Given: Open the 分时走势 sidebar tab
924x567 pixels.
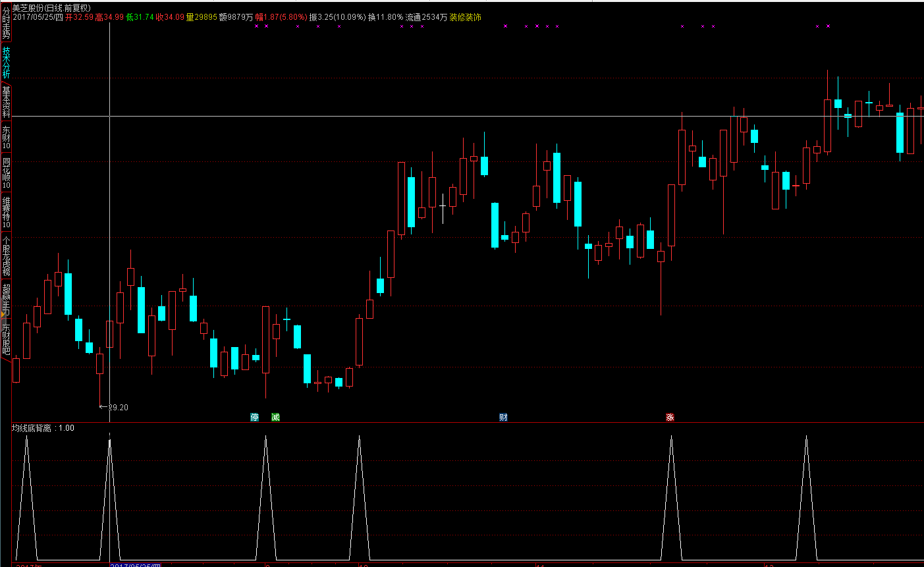Looking at the screenshot, I should click(6, 23).
